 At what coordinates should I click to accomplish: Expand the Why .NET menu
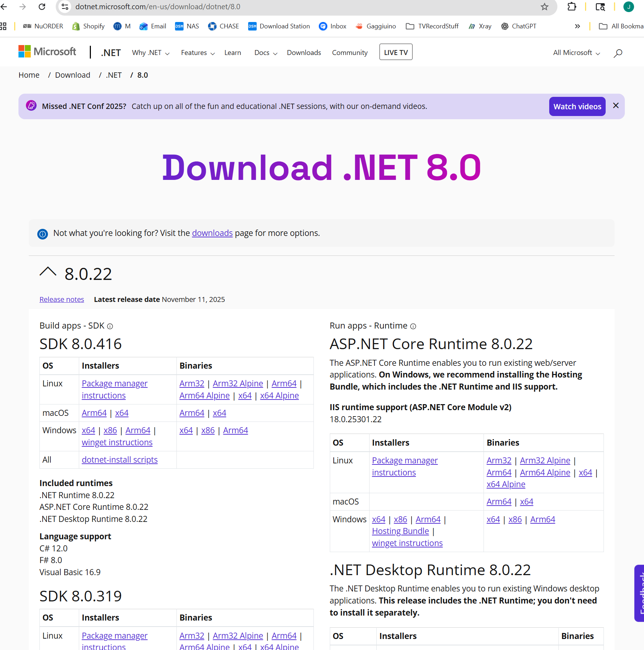(x=150, y=52)
